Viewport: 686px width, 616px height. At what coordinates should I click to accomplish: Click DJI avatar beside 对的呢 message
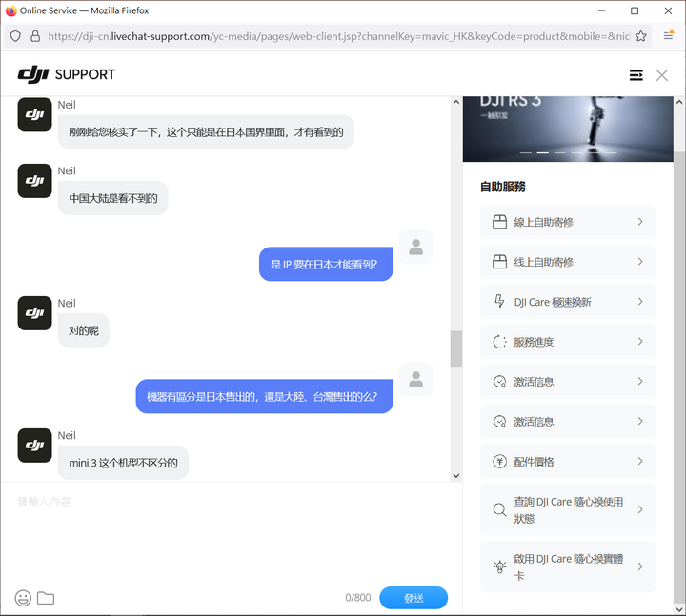click(34, 313)
